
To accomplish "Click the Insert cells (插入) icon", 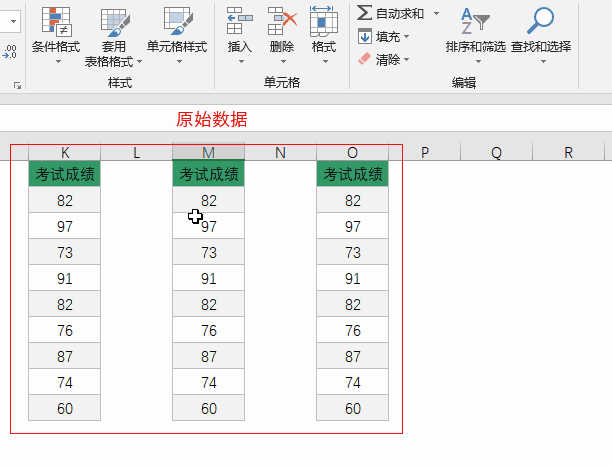I will point(239,21).
